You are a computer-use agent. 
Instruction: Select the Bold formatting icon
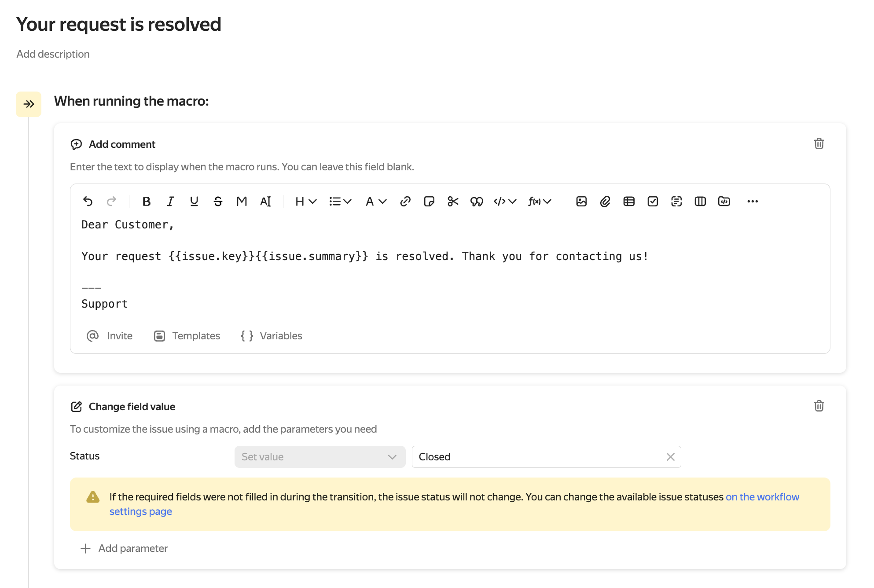[x=147, y=201]
